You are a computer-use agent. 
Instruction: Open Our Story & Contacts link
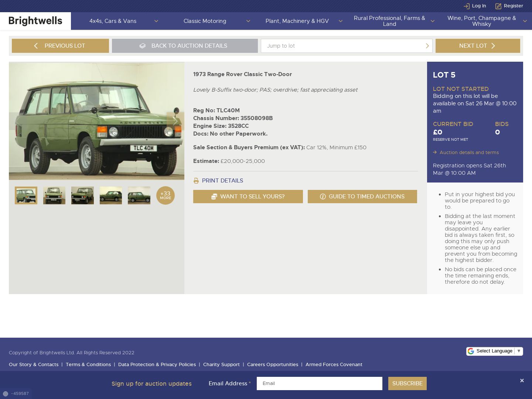(x=34, y=365)
